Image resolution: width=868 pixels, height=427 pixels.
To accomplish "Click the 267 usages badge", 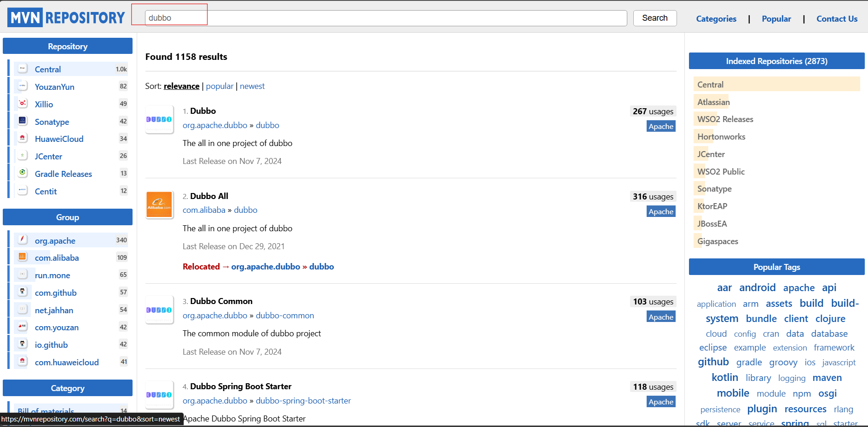I will pyautogui.click(x=653, y=111).
